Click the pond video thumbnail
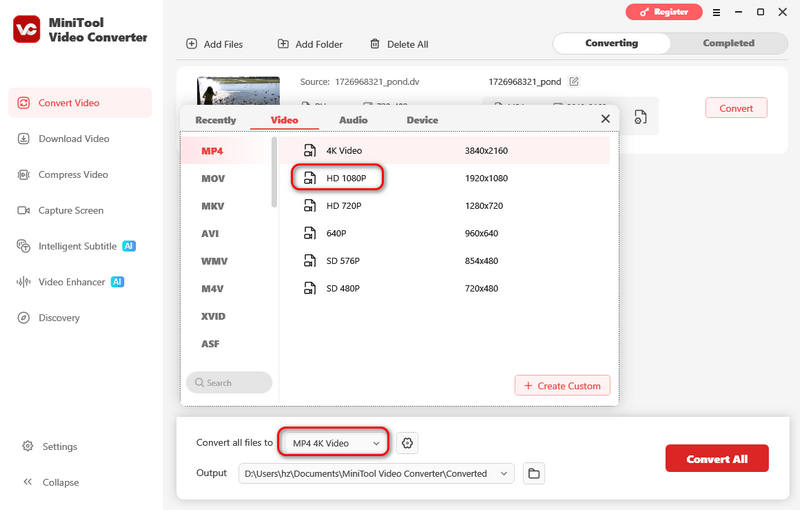800x510 pixels. pyautogui.click(x=238, y=91)
